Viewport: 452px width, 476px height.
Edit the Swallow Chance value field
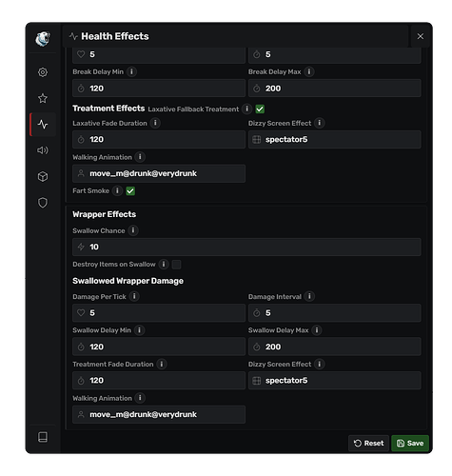pyautogui.click(x=246, y=247)
